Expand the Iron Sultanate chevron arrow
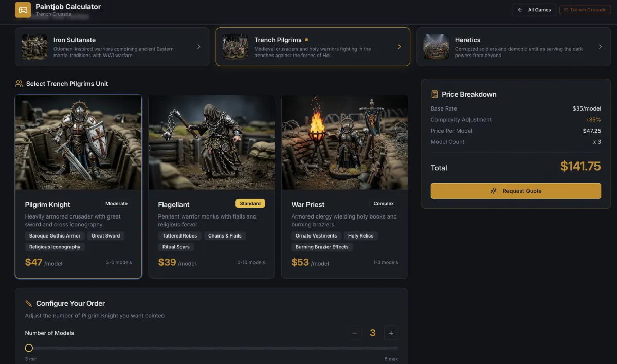The width and height of the screenshot is (617, 364). click(199, 47)
